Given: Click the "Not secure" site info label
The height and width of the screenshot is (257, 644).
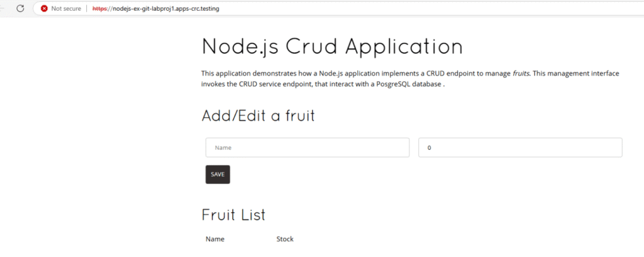Looking at the screenshot, I should coord(66,9).
